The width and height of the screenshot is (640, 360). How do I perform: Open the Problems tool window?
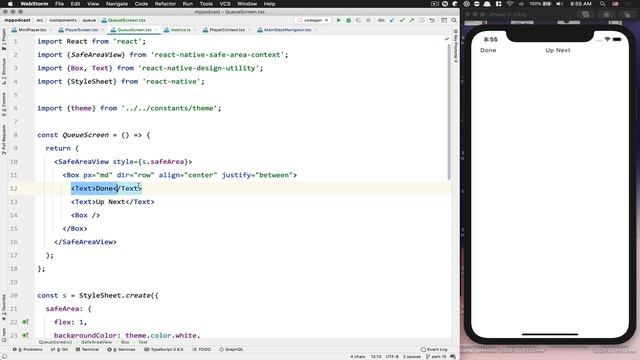pos(28,349)
